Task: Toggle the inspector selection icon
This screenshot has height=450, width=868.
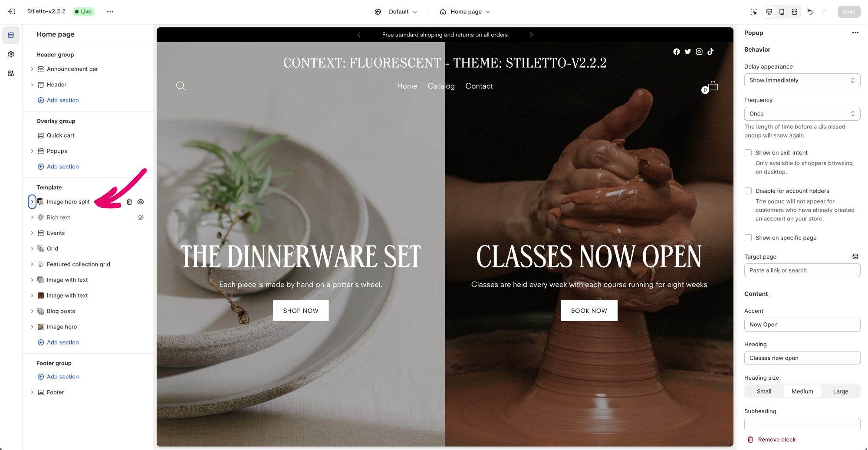Action: pyautogui.click(x=753, y=12)
